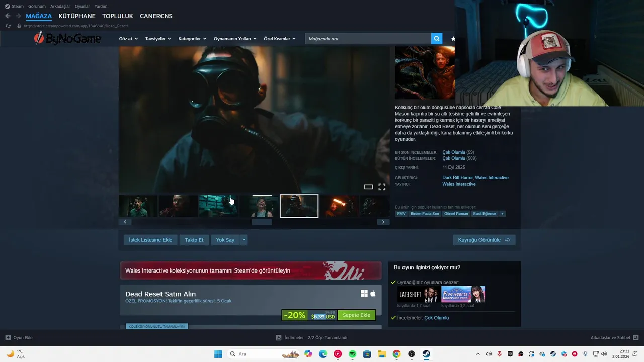
Task: Click the magnifier search button
Action: click(x=436, y=38)
